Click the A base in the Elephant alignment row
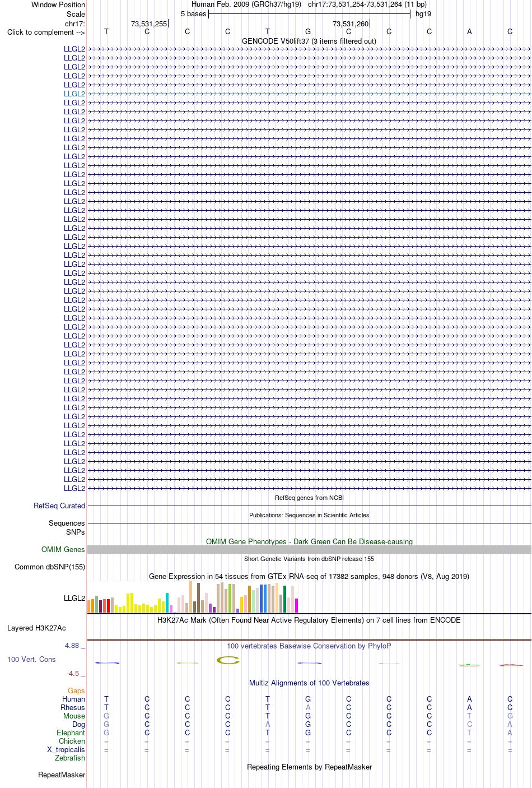This screenshot has height=788, width=532. pyautogui.click(x=510, y=733)
